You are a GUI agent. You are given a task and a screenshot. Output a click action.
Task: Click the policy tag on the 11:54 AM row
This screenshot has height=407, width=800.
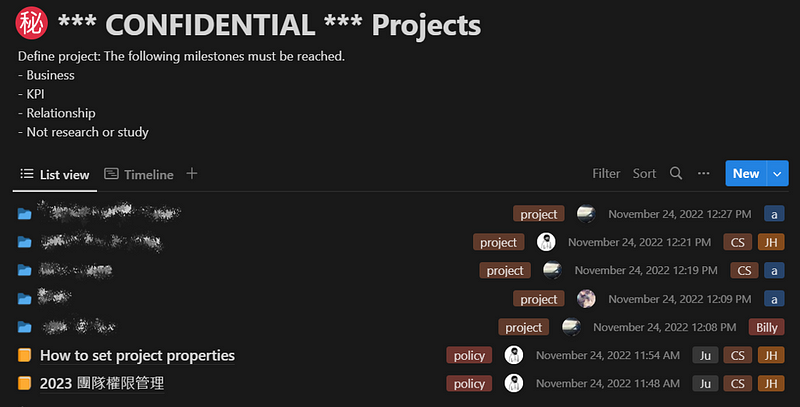coord(469,355)
